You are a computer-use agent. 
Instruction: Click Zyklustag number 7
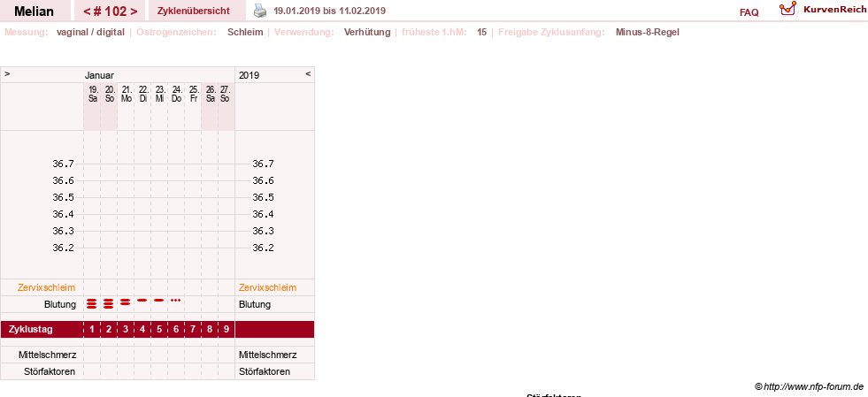click(x=193, y=330)
